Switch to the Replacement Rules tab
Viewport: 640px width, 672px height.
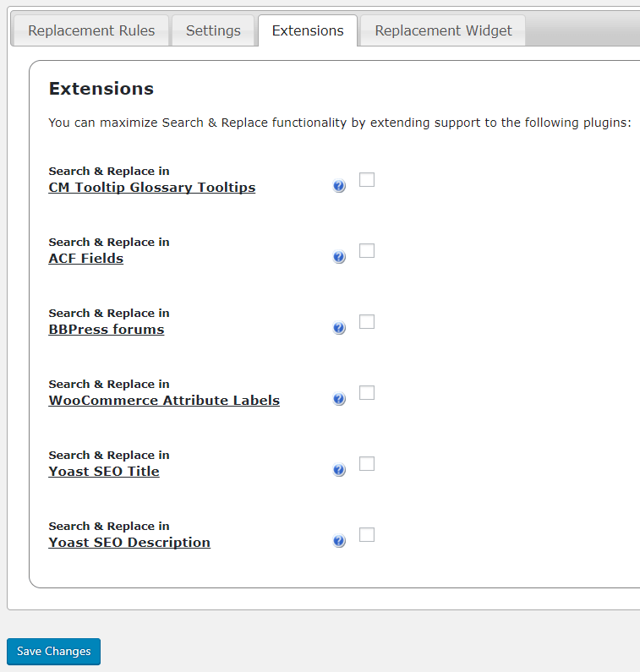coord(91,30)
